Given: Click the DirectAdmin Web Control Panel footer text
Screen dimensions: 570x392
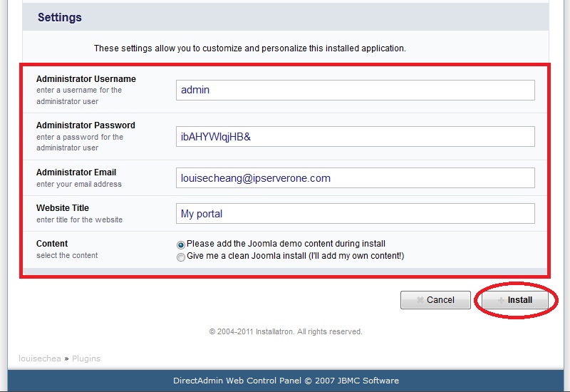Looking at the screenshot, I should 286,381.
